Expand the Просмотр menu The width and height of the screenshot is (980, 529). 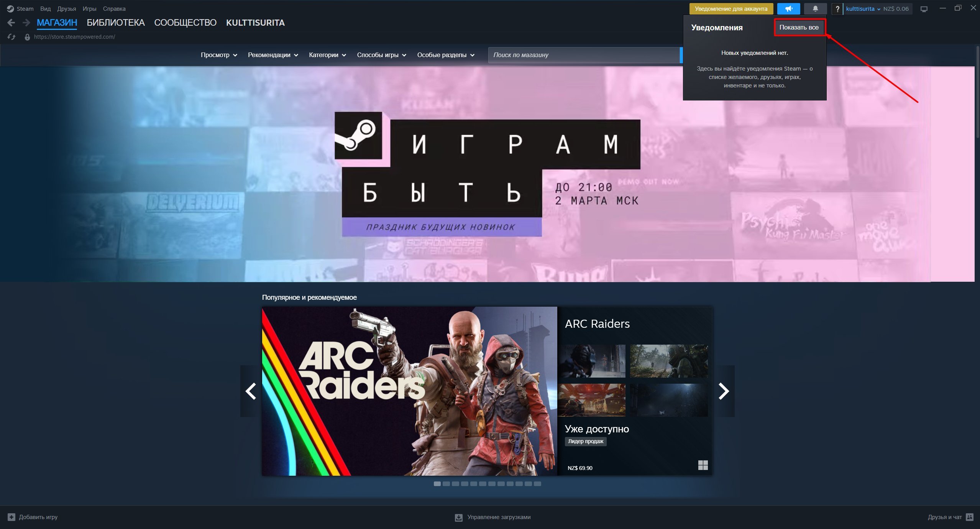click(219, 55)
